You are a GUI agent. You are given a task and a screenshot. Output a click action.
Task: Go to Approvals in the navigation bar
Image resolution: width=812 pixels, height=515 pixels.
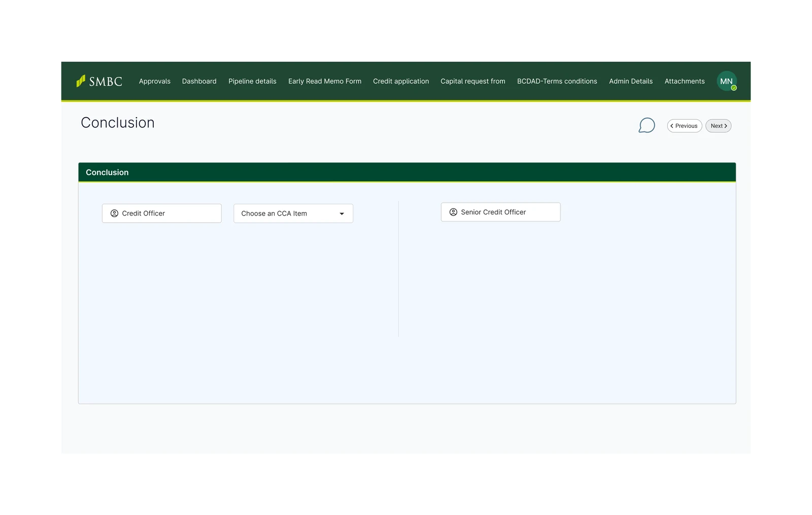click(155, 81)
